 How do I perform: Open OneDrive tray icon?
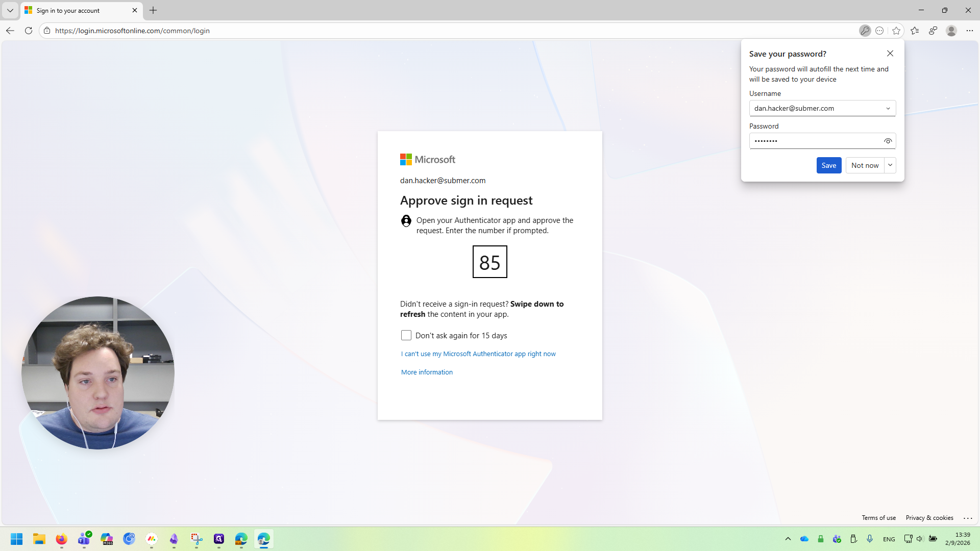point(804,539)
